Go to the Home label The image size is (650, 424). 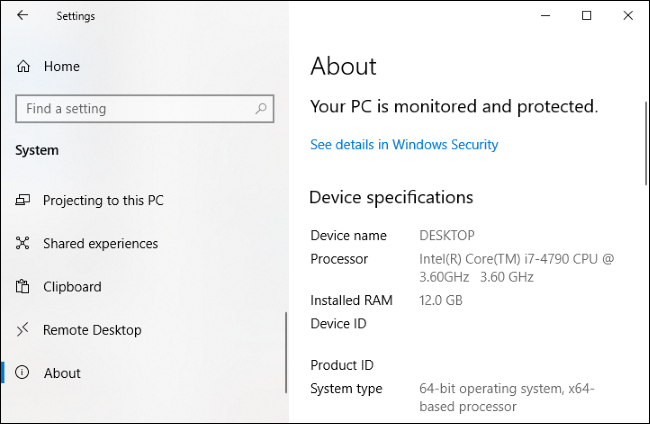coord(61,66)
